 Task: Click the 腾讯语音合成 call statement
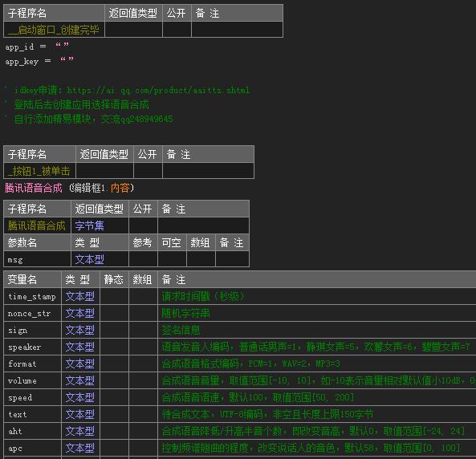69,188
